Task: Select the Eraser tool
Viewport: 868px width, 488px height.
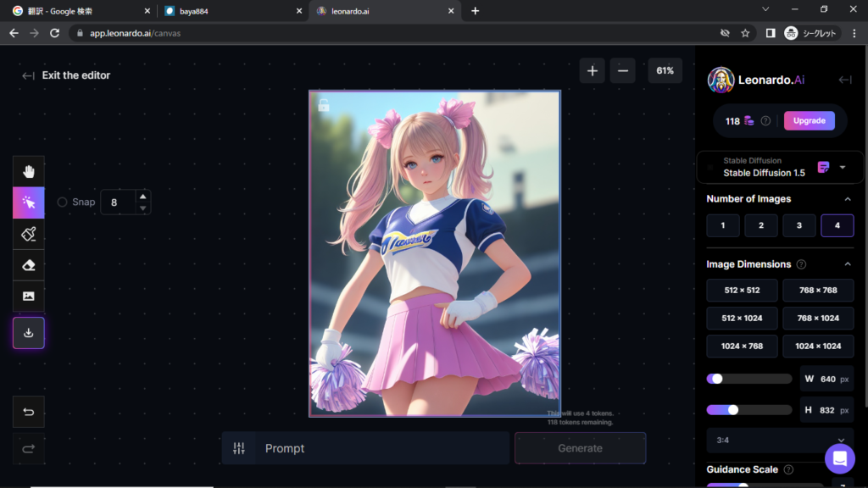Action: [29, 265]
